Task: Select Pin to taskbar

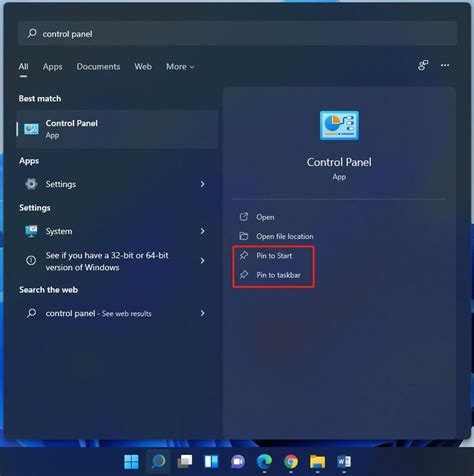Action: coord(278,275)
